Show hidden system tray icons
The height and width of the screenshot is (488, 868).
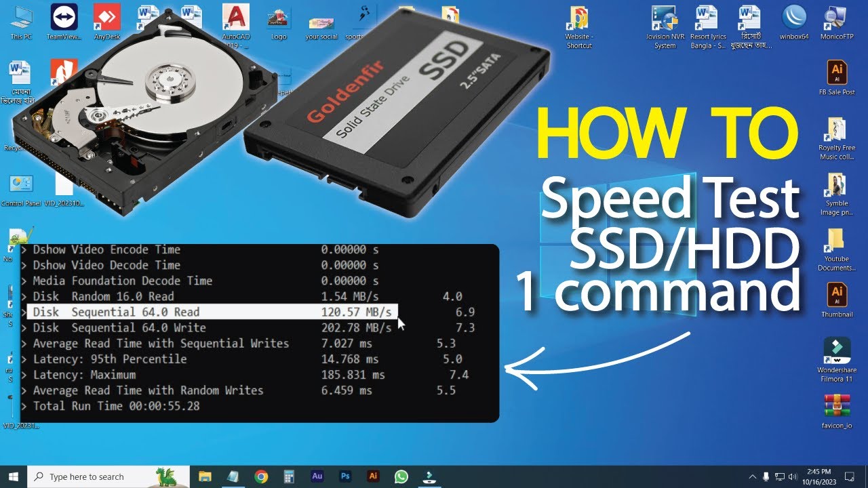(753, 476)
